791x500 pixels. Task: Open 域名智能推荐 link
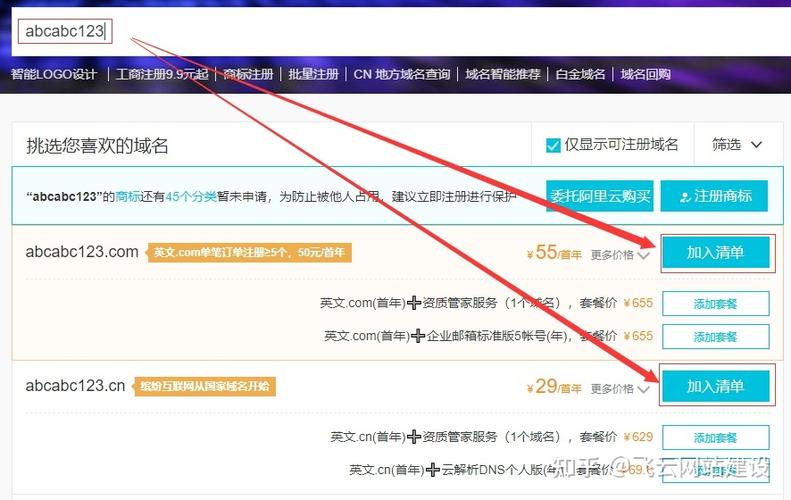tap(502, 75)
